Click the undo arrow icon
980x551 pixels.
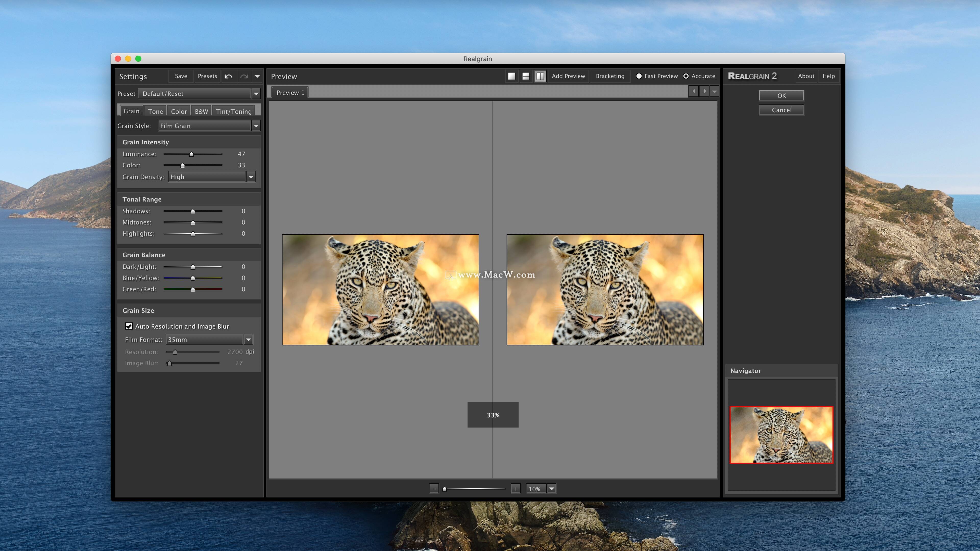pos(228,77)
